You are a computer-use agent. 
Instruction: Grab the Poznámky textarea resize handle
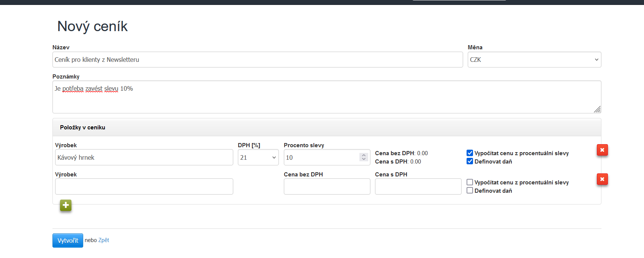598,110
